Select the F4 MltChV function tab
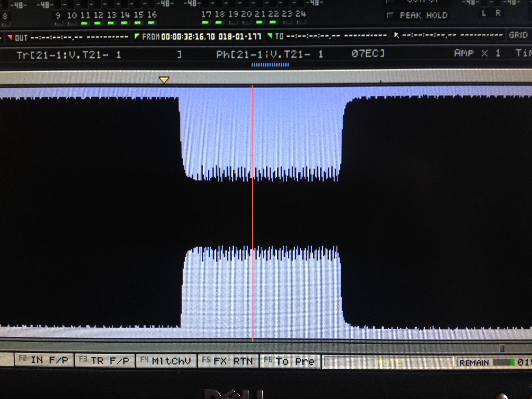Screen dimensions: 532x399 [x=166, y=361]
